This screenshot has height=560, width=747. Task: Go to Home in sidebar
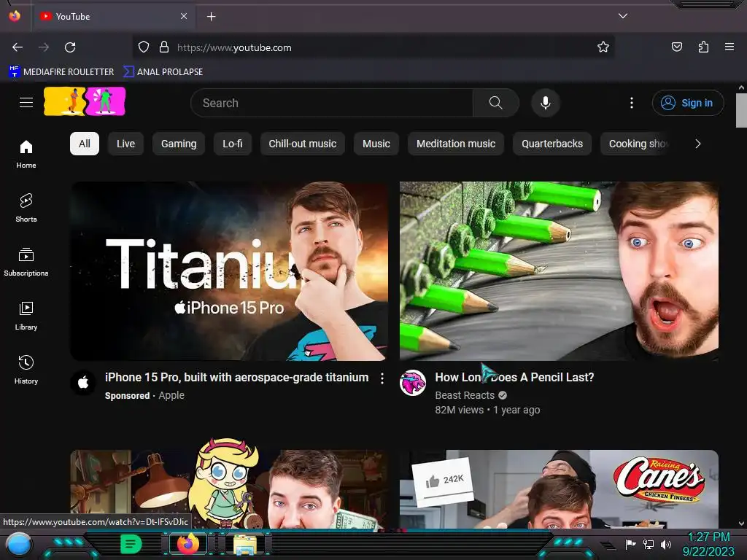click(26, 155)
